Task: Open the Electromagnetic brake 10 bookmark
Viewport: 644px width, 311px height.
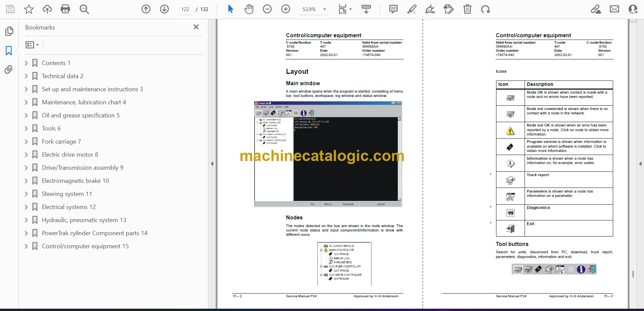Action: tap(75, 181)
